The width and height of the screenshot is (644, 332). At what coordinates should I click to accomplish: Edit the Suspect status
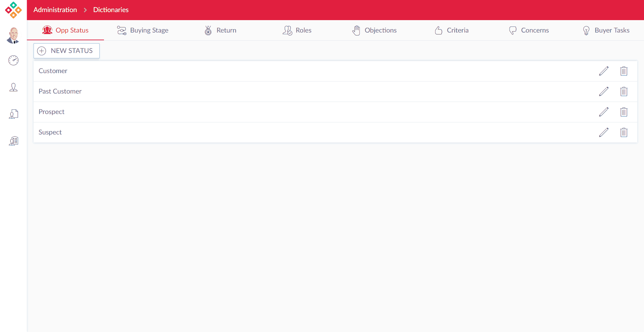click(604, 132)
